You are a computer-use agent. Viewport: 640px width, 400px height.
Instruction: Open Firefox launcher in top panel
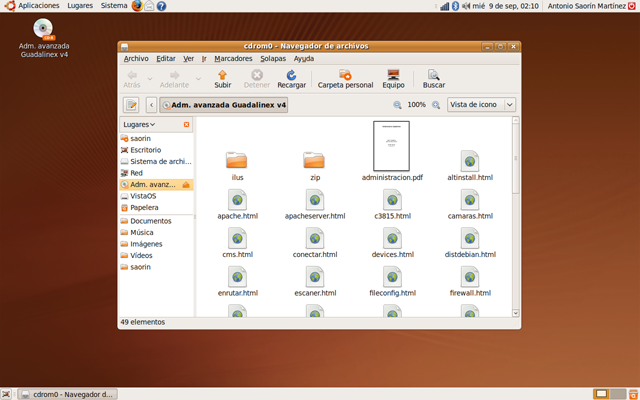[136, 6]
